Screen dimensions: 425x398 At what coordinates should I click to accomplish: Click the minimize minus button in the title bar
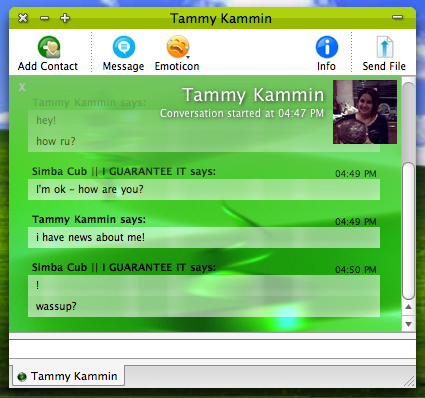[44, 18]
